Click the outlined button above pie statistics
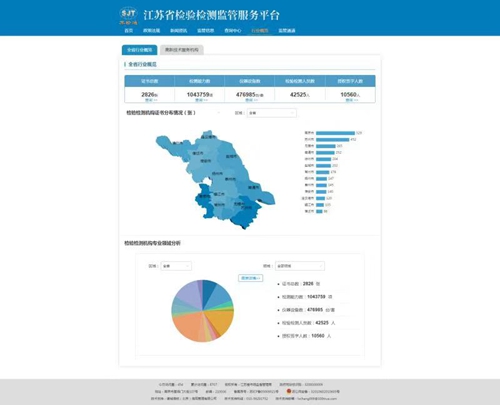The height and width of the screenshot is (405, 500). click(251, 278)
